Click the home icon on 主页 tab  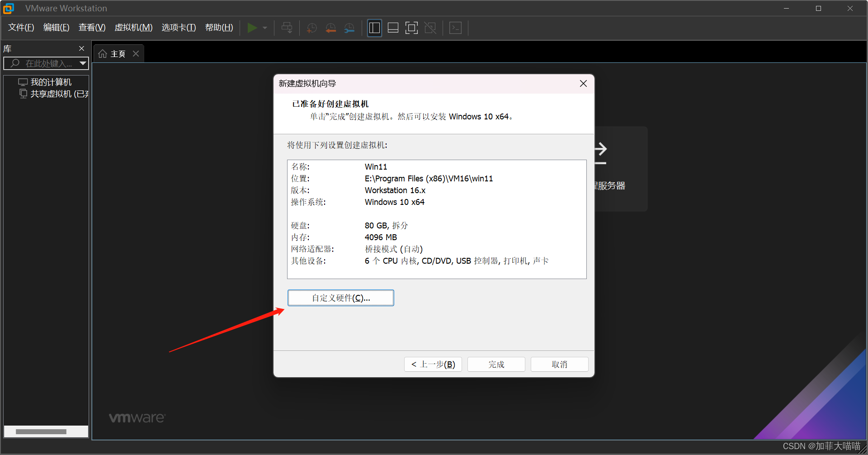tap(103, 54)
